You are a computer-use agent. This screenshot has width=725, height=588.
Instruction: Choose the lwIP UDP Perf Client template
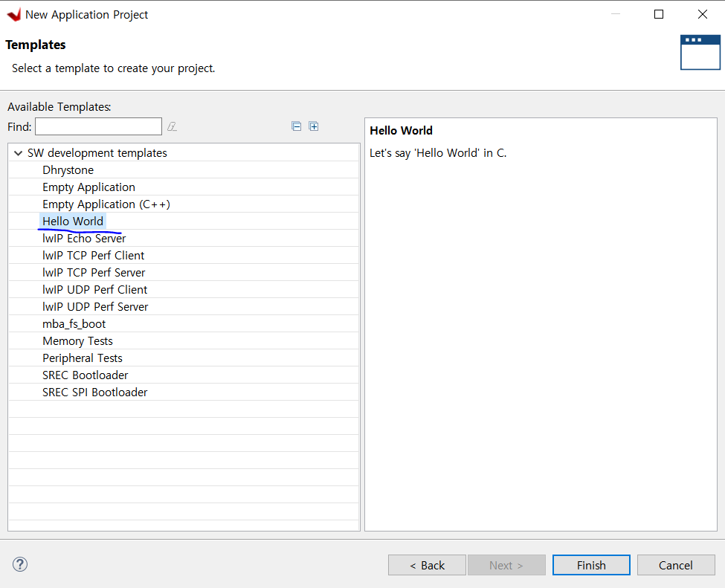[x=94, y=290]
